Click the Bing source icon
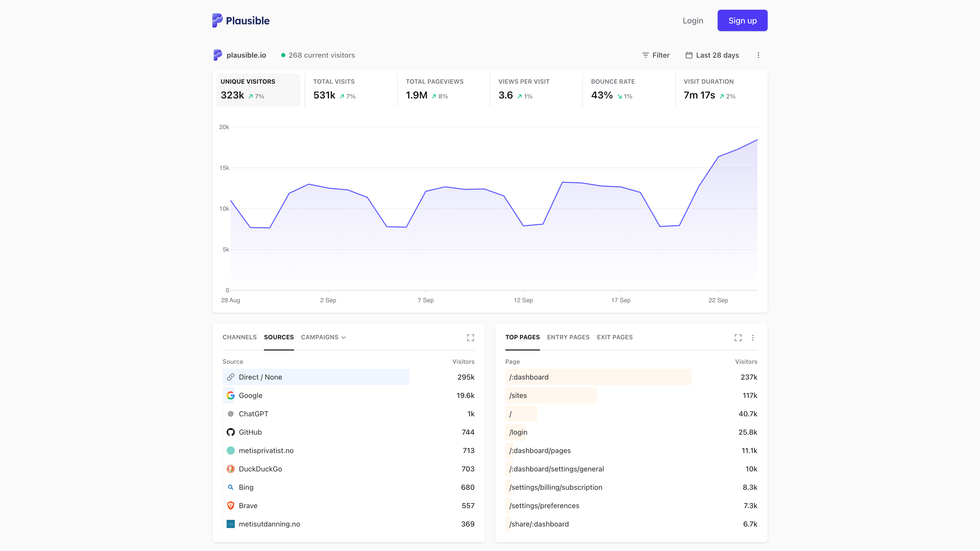This screenshot has width=980, height=551. [230, 487]
